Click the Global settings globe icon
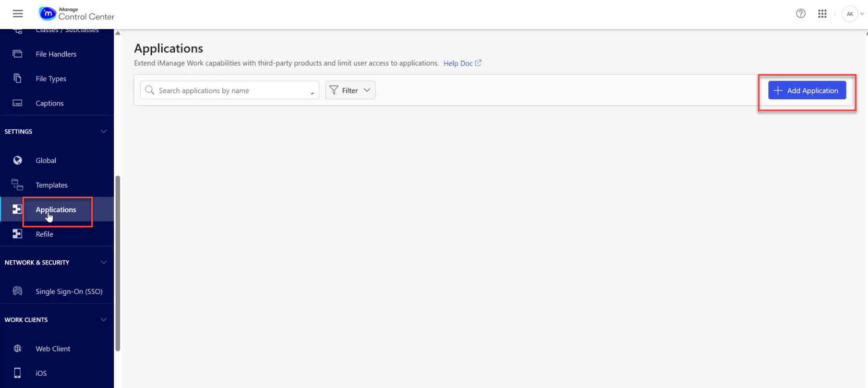 [x=17, y=160]
